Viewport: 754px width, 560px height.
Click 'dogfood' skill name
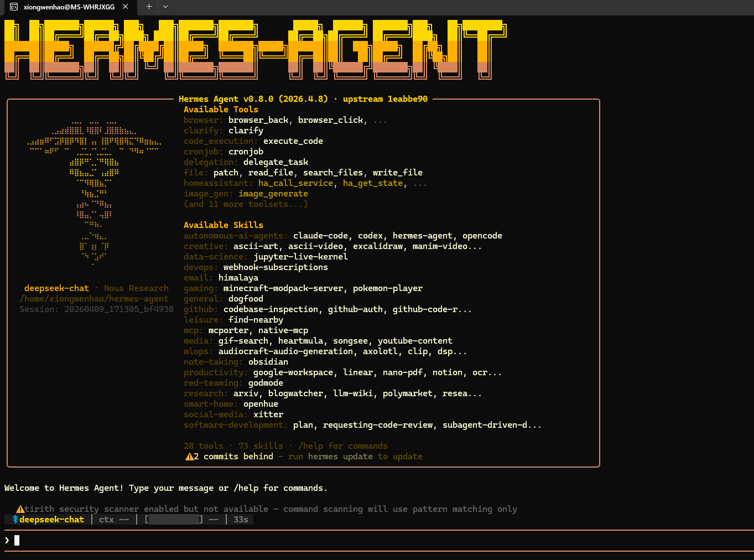(246, 299)
